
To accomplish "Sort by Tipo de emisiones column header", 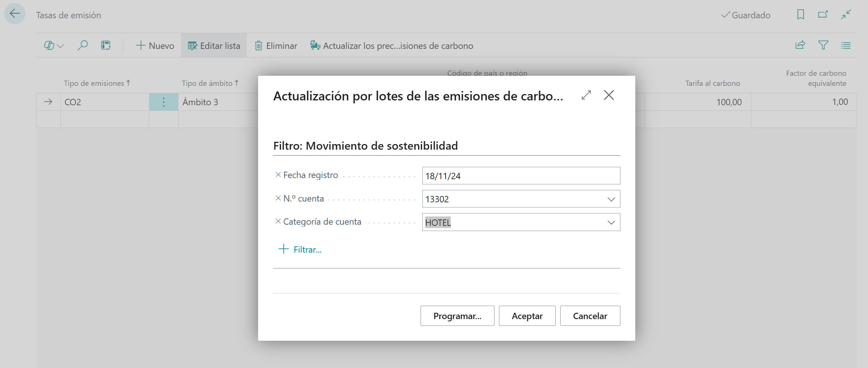I will (x=97, y=83).
